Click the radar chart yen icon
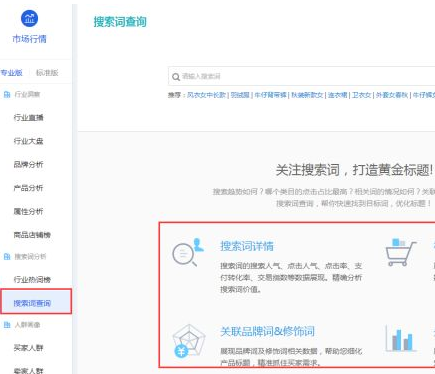 point(189,341)
